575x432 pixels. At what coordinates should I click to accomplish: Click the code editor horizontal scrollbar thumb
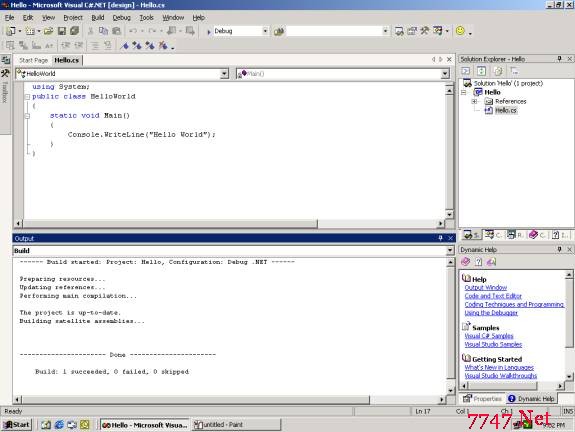[x=170, y=223]
